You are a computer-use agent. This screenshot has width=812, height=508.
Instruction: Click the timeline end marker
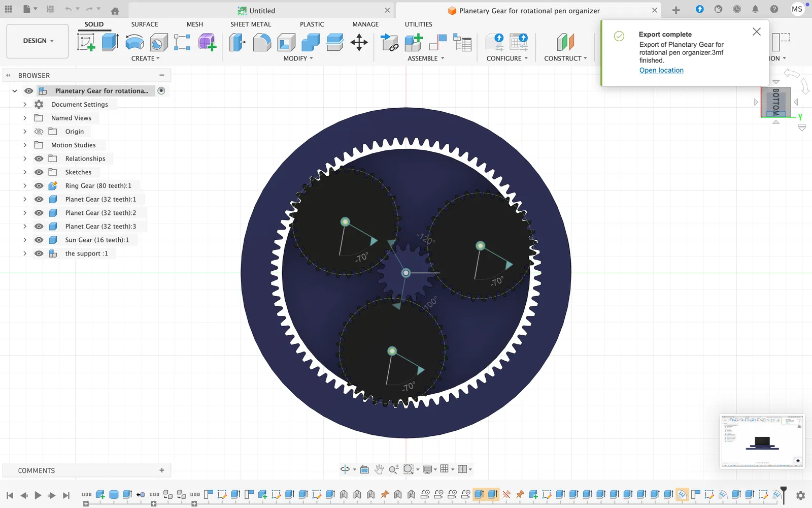pyautogui.click(x=784, y=495)
